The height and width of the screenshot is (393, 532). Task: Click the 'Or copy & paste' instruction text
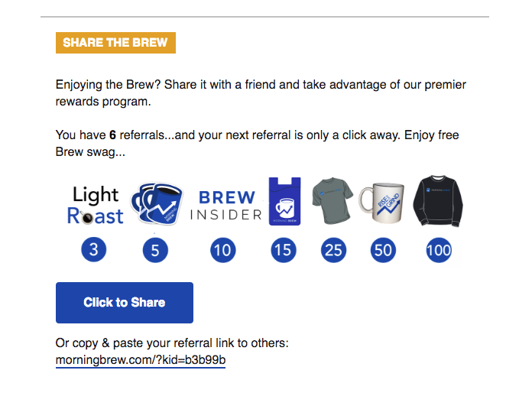[172, 343]
